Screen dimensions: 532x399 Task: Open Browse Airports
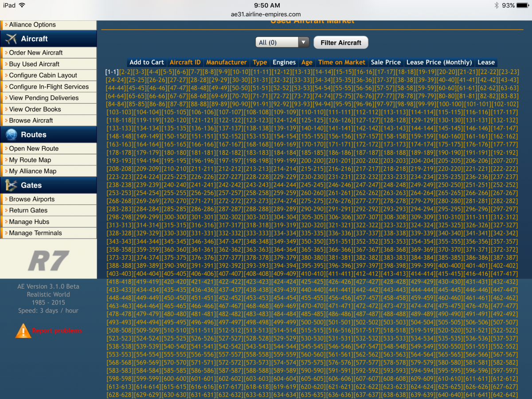coord(32,199)
